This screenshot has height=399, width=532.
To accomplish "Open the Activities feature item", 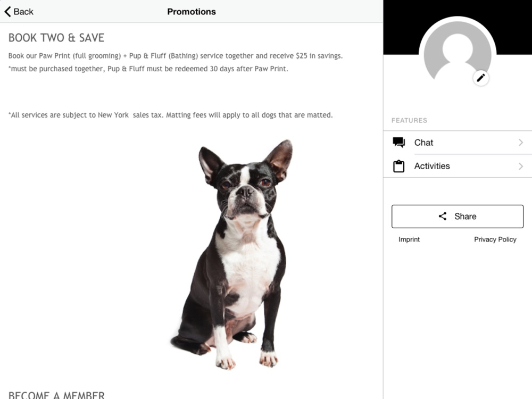I will point(458,166).
